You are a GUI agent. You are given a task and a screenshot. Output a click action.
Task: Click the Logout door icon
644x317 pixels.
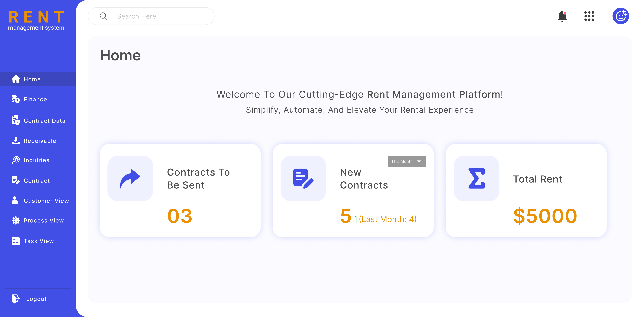click(x=16, y=299)
